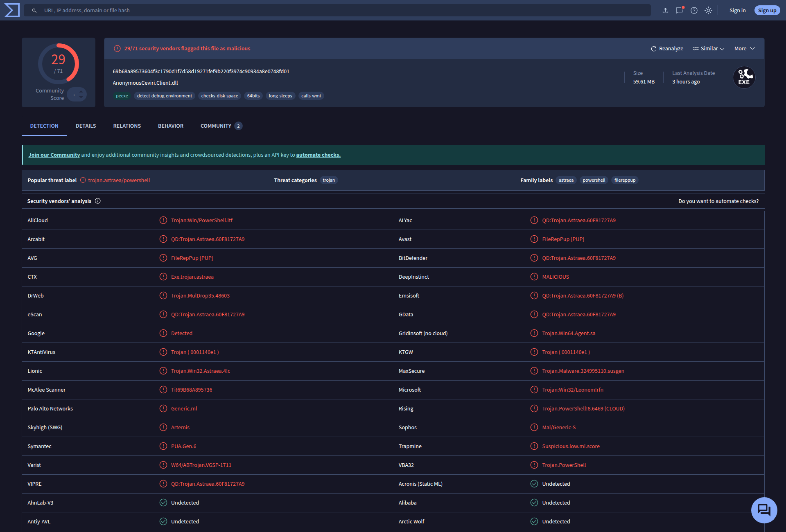Click the check icon in Acronis row
The image size is (786, 532).
[534, 484]
